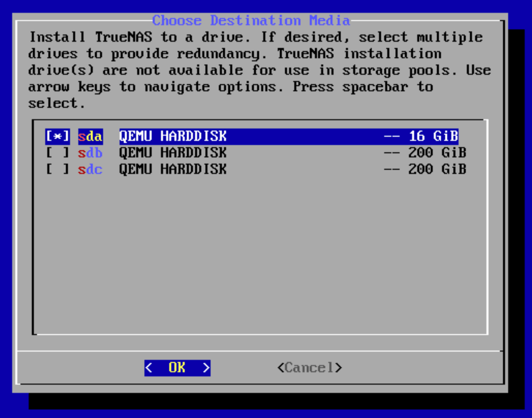The height and width of the screenshot is (418, 532).
Task: Click the right angle bracket of Cancel
Action: tap(338, 368)
